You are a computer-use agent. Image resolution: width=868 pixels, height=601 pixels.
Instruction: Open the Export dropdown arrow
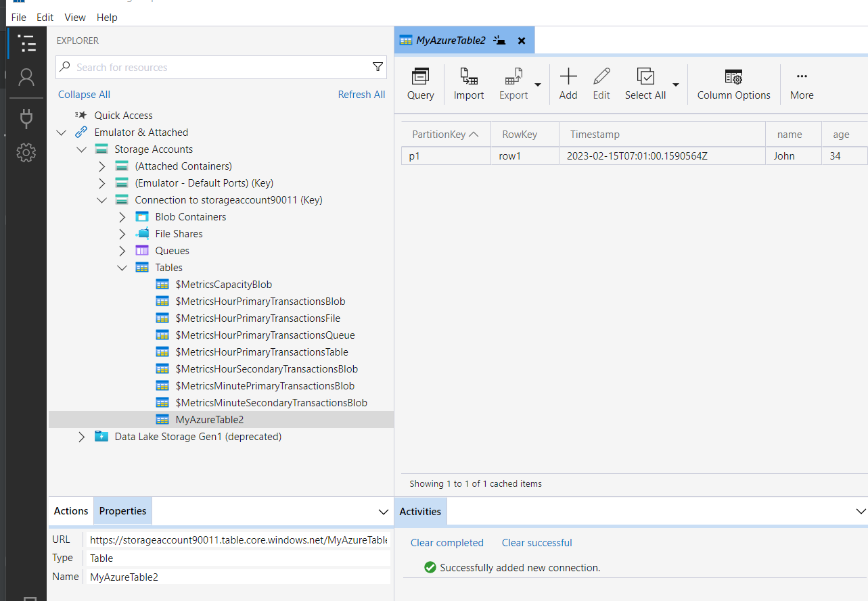click(538, 85)
